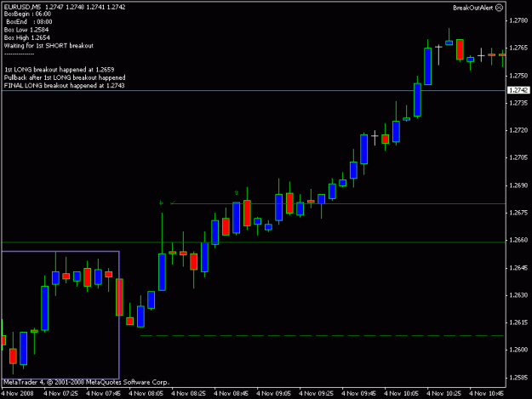Click the '4 Nov 08:05' time axis label

(x=146, y=393)
